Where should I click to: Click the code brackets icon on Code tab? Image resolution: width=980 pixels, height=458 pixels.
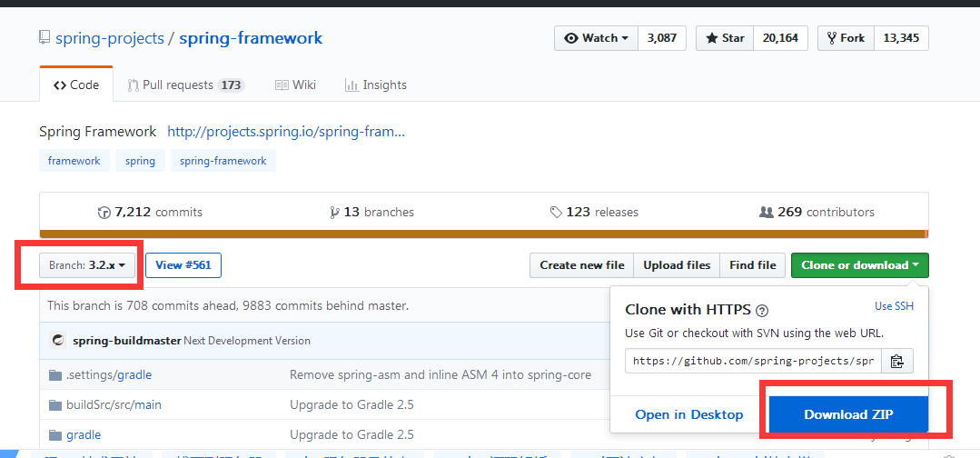click(60, 85)
